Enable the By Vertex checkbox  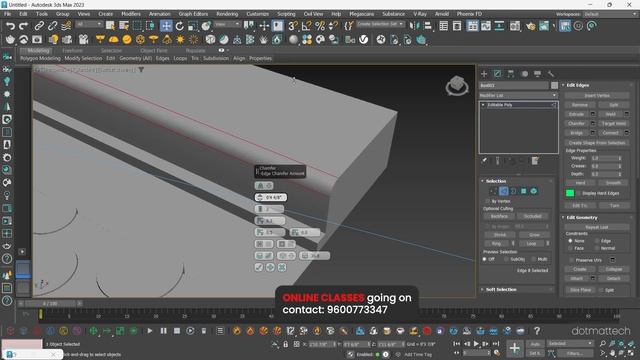coord(488,201)
